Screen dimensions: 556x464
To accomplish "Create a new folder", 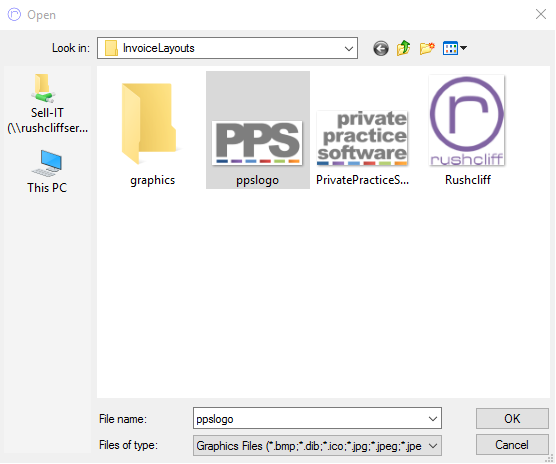I will coord(427,48).
